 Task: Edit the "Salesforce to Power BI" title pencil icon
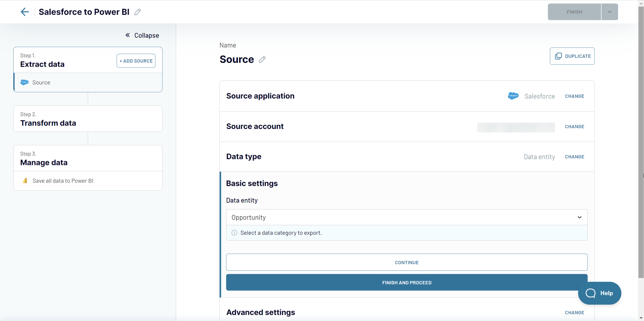click(x=137, y=12)
